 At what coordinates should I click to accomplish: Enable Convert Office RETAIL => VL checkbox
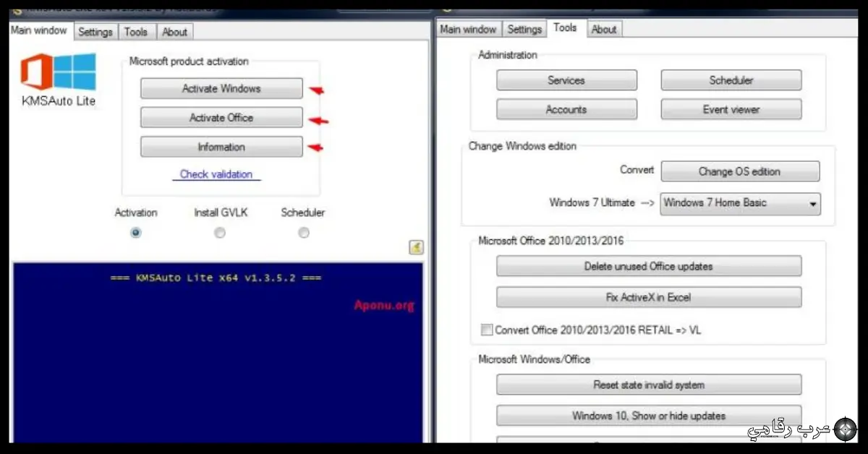tap(487, 330)
